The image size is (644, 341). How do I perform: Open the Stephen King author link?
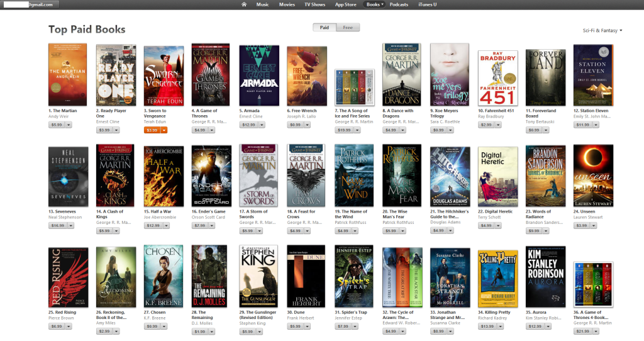[252, 323]
